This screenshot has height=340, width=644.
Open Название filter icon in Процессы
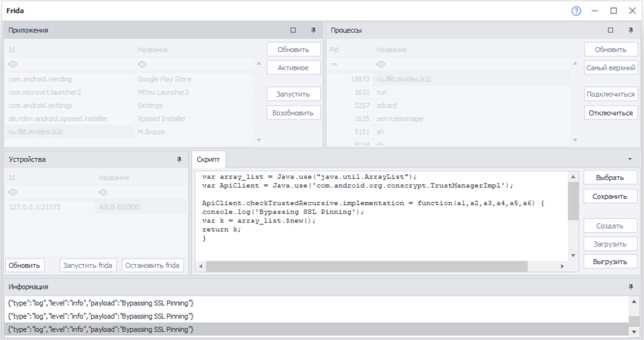(x=381, y=64)
